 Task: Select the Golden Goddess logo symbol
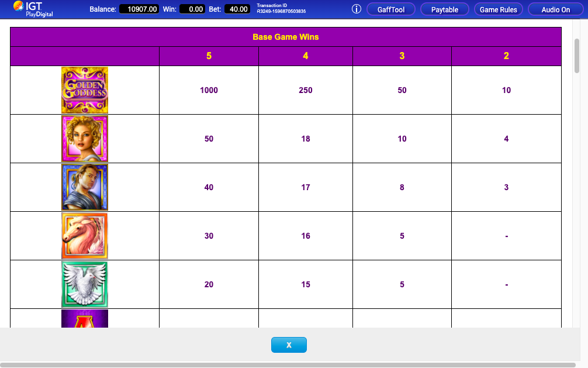84,90
